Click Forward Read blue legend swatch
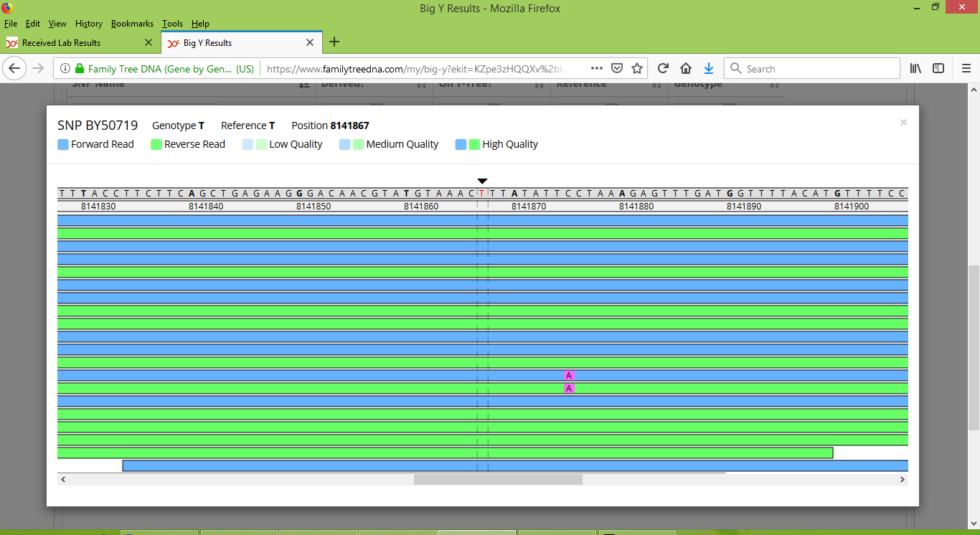The width and height of the screenshot is (980, 535). click(x=63, y=144)
